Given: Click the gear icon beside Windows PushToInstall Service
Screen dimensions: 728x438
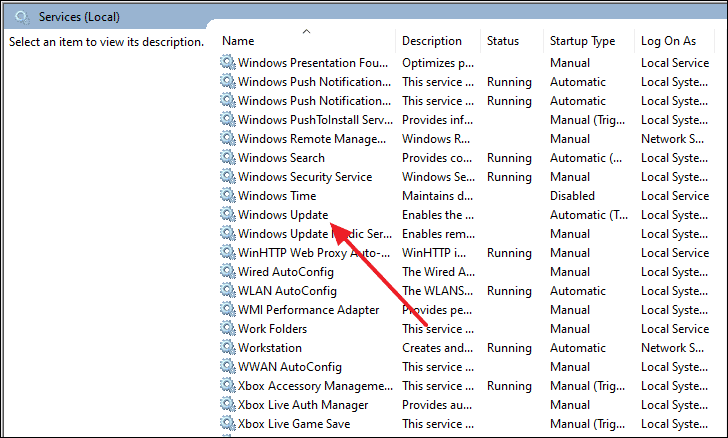Looking at the screenshot, I should pyautogui.click(x=228, y=119).
